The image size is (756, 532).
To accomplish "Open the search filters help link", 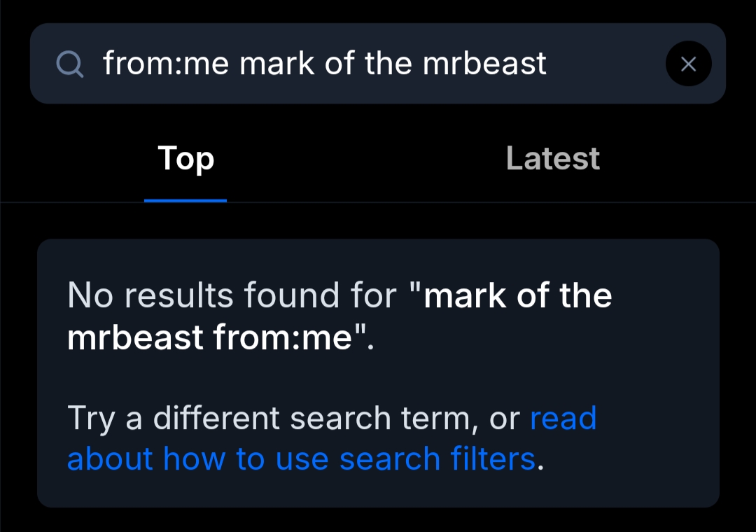I will pos(301,458).
